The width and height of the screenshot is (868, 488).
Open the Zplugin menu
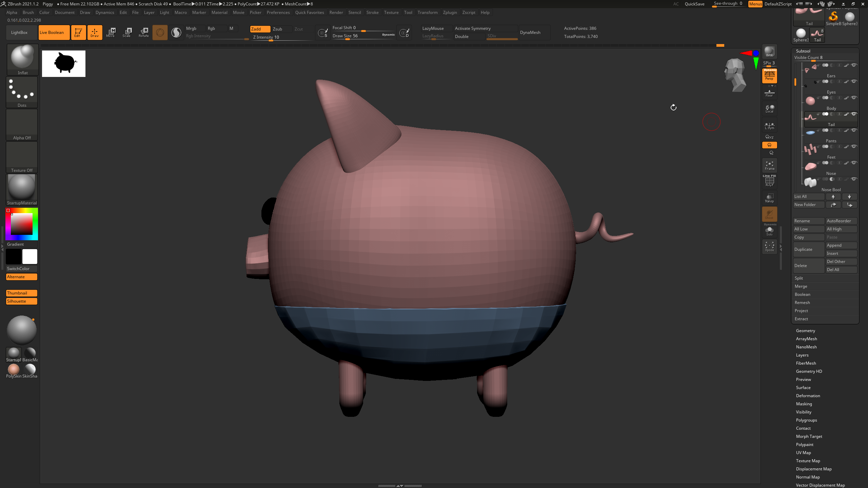[450, 13]
